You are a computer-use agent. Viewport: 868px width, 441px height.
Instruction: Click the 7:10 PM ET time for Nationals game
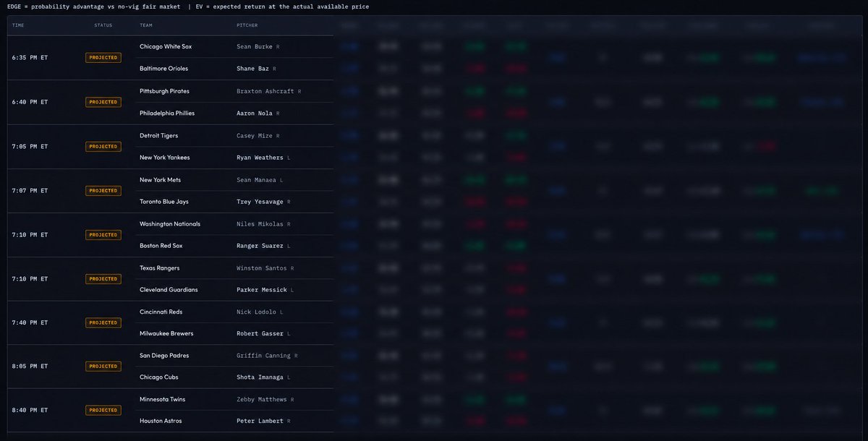(30, 235)
